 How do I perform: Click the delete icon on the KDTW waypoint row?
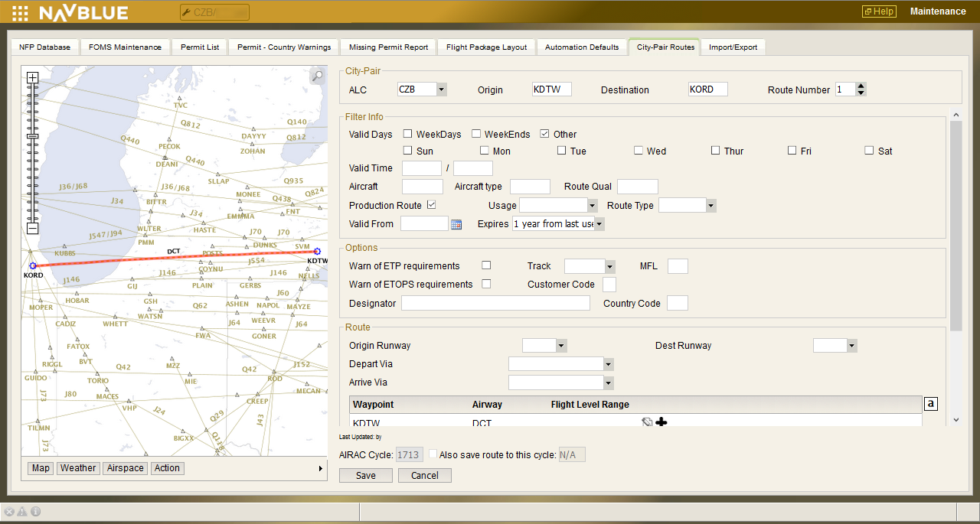tap(647, 421)
